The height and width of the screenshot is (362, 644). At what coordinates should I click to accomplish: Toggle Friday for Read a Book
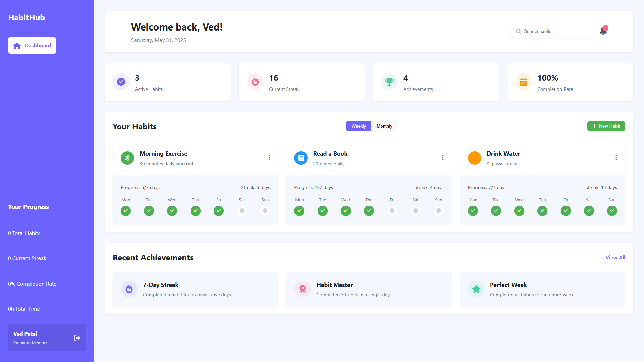point(392,211)
